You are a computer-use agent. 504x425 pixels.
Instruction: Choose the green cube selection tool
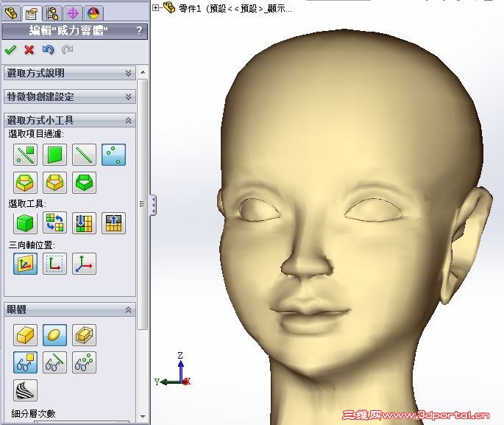click(26, 222)
